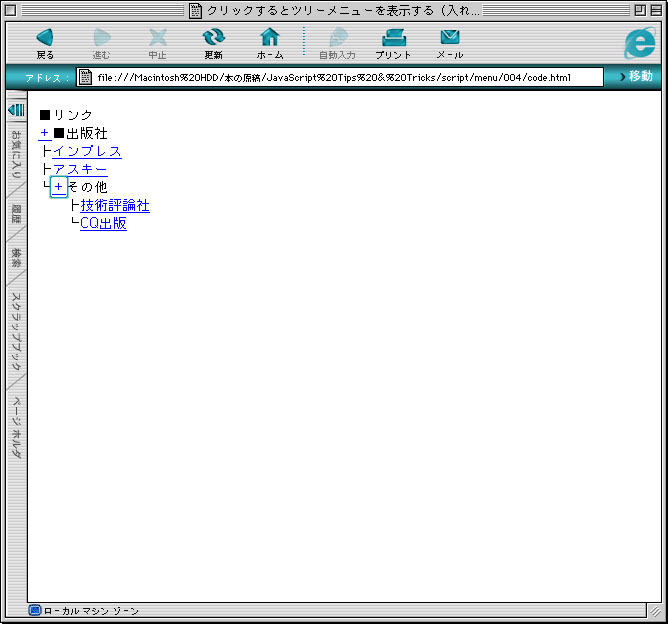Click the Stop (中止) toolbar button

coord(158,43)
